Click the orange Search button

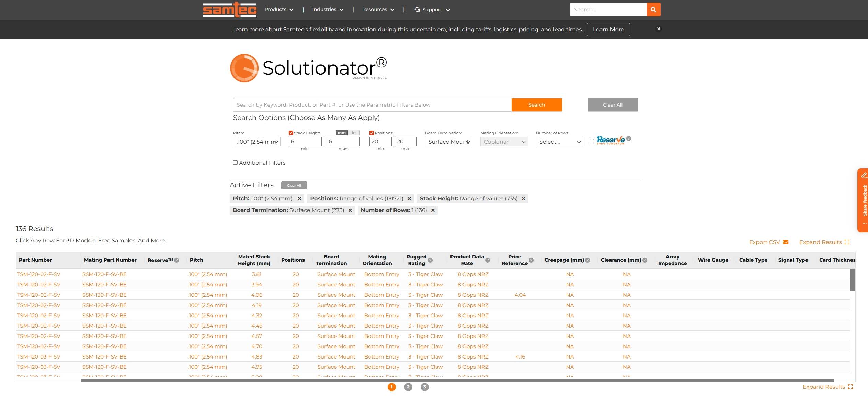tap(537, 105)
